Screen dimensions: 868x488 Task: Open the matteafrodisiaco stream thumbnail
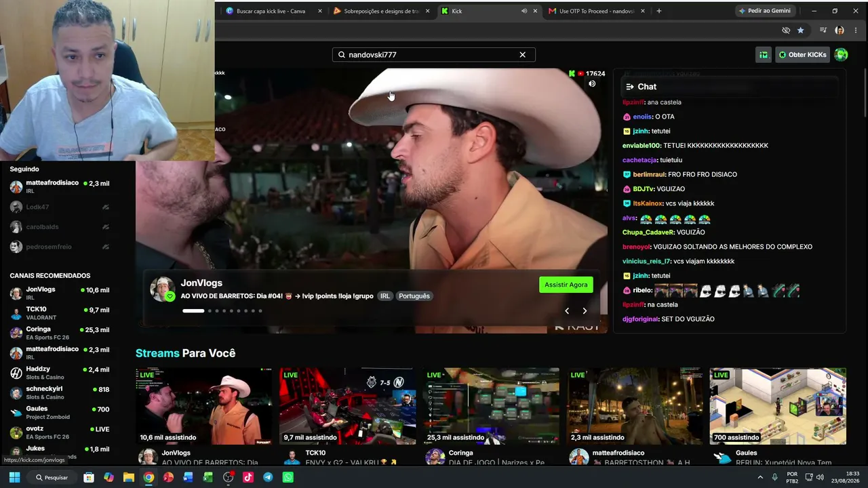click(x=635, y=406)
